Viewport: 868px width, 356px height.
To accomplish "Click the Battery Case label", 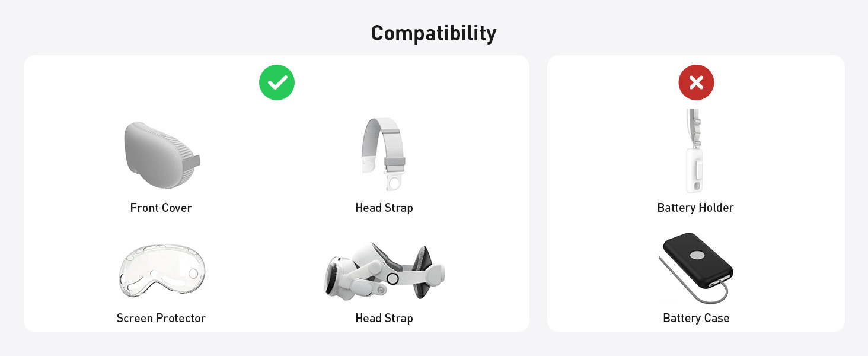I will (696, 318).
